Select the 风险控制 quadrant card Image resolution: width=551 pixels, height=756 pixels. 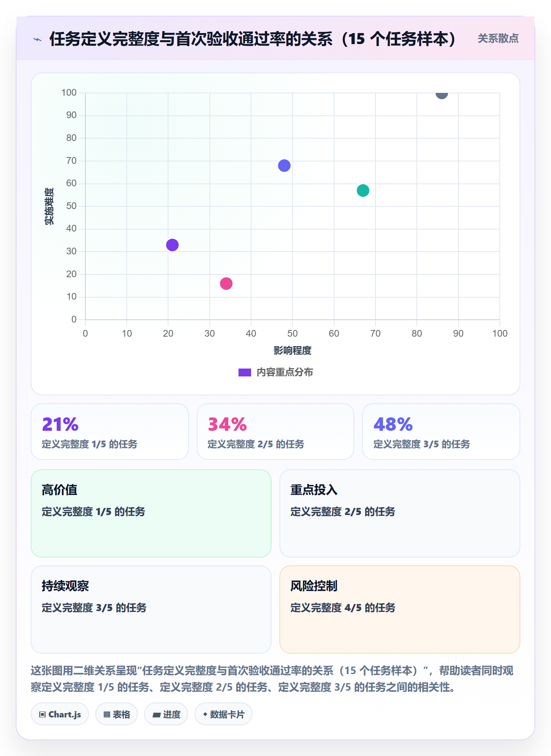coord(400,610)
